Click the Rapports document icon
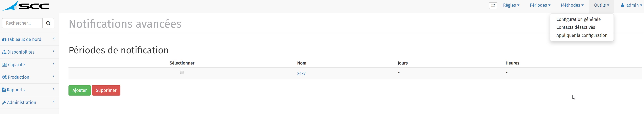 (4, 90)
